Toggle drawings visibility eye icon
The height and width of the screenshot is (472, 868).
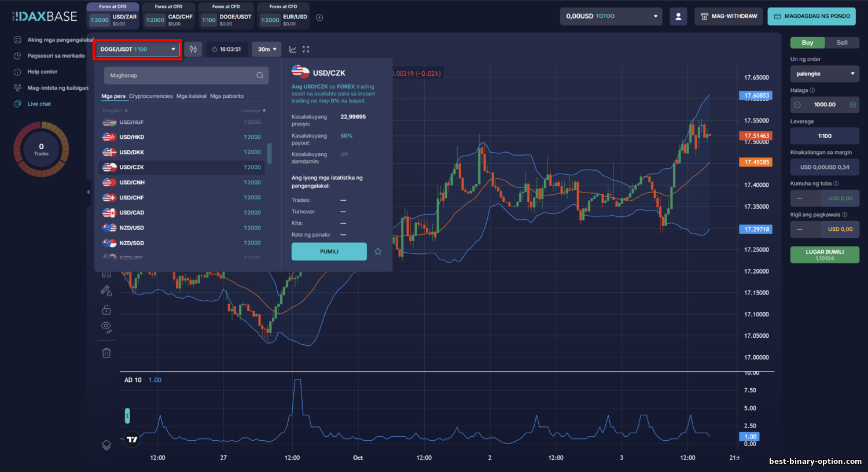(106, 327)
